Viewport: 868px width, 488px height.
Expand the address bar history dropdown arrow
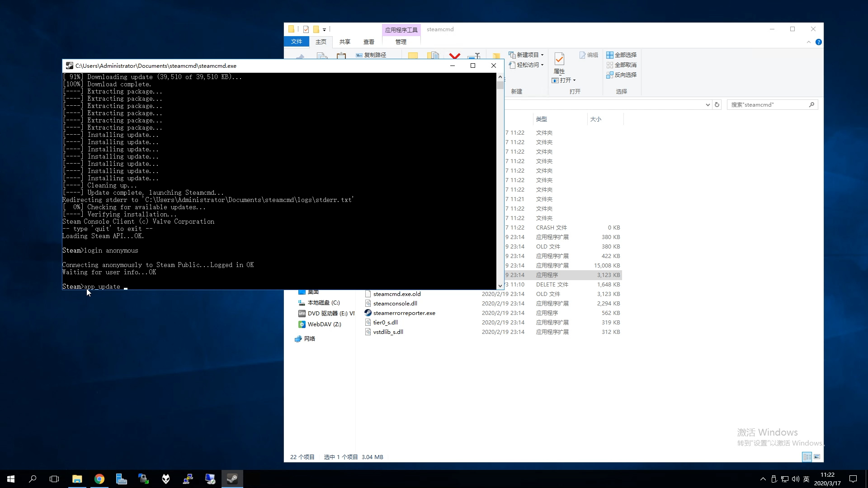coord(708,104)
